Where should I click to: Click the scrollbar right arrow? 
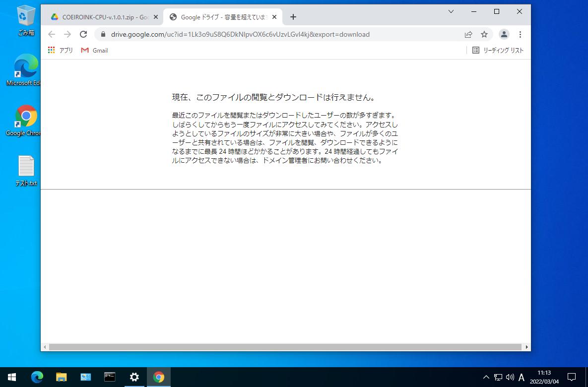tap(526, 347)
